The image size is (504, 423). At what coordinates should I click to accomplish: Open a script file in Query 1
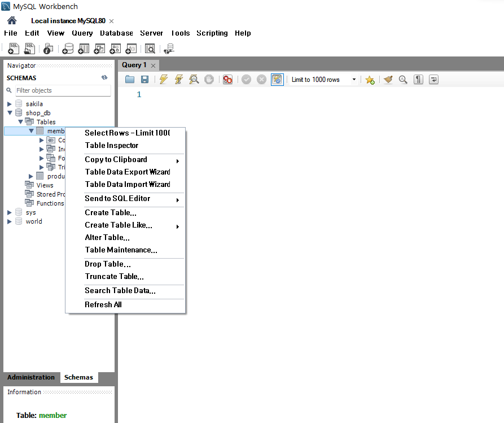tap(130, 80)
